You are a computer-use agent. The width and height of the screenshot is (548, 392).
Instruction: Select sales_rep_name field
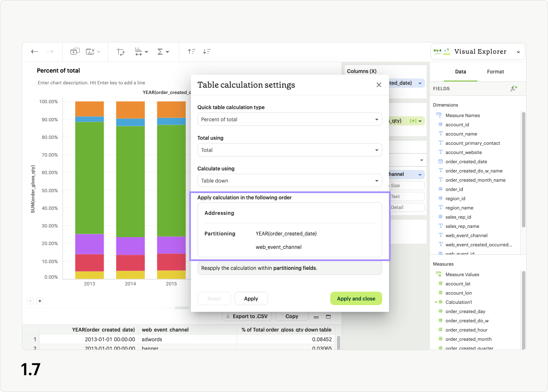462,226
